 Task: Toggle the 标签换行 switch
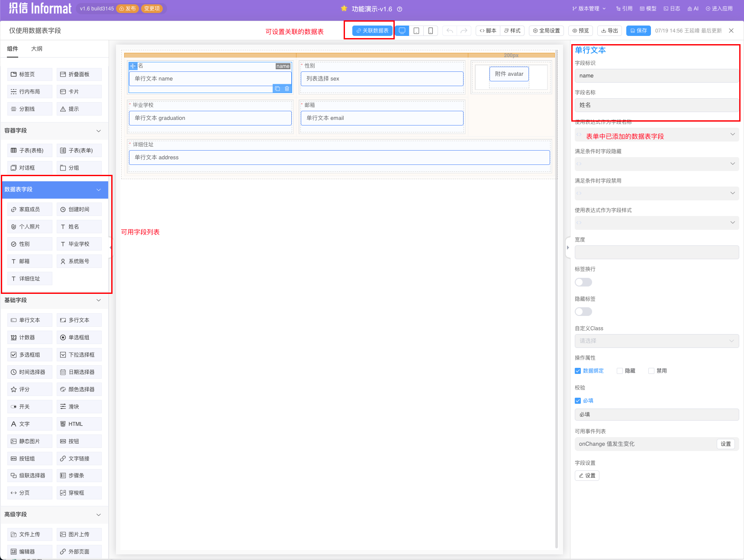coord(583,282)
